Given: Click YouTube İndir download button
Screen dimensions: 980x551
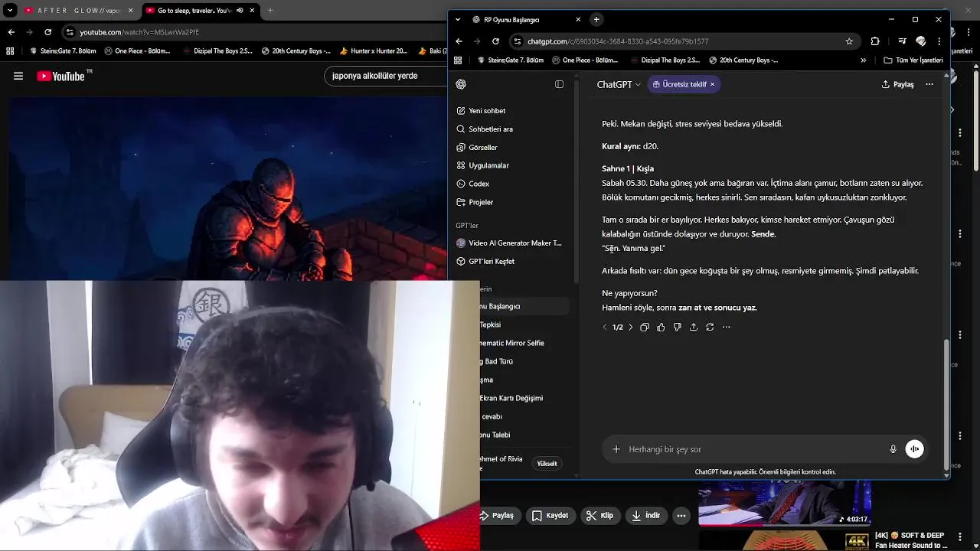Looking at the screenshot, I should click(645, 516).
